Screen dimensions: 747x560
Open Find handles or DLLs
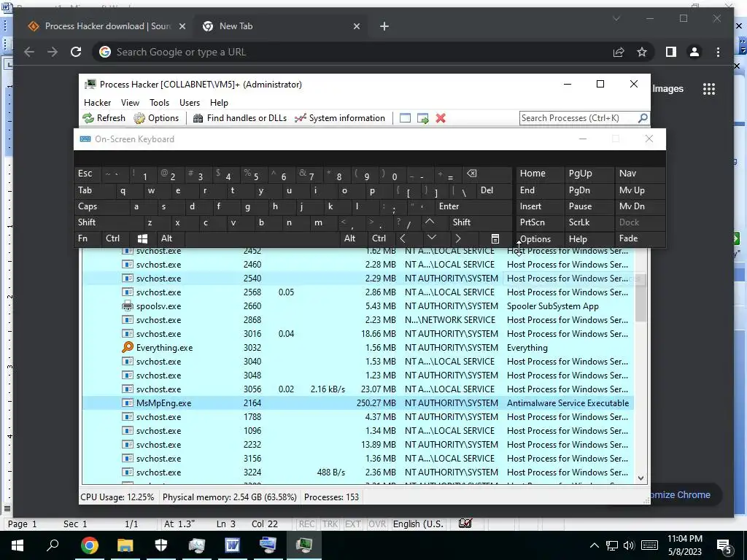[239, 118]
